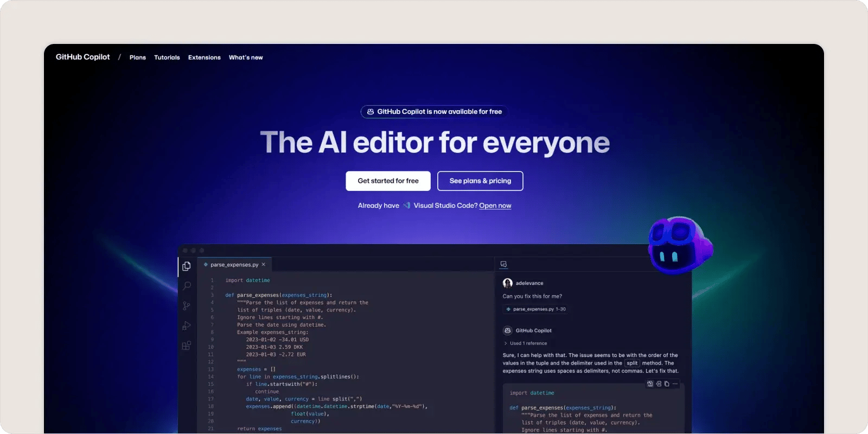
Task: Go to the GitHub Copilot home link
Action: [x=82, y=57]
